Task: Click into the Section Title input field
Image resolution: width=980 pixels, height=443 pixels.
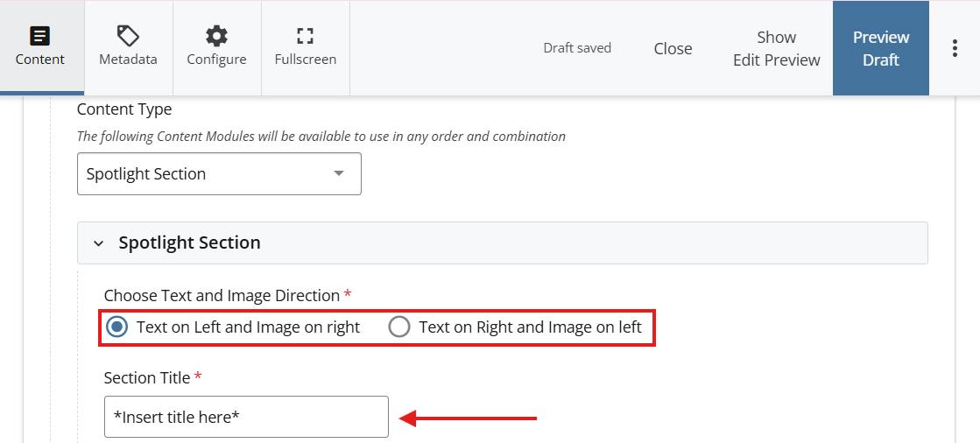Action: click(245, 418)
